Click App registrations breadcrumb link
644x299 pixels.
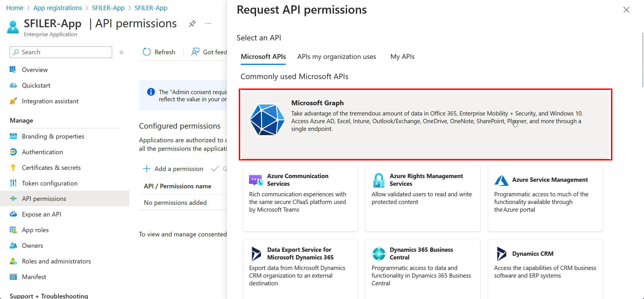(x=57, y=8)
